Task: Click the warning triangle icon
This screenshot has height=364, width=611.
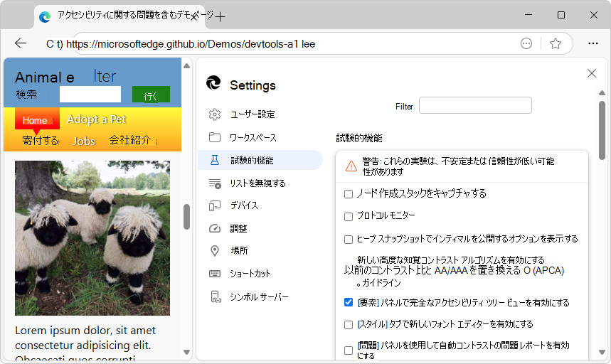Action: [x=351, y=166]
